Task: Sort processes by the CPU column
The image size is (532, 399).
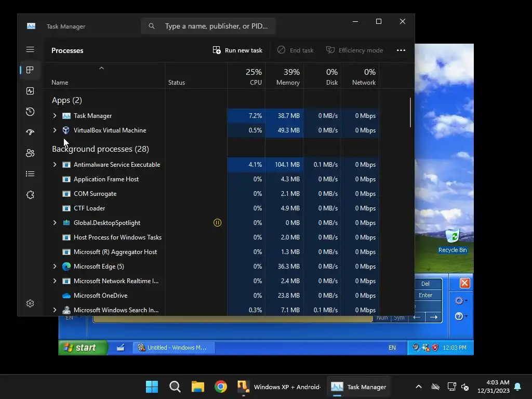Action: pos(246,76)
